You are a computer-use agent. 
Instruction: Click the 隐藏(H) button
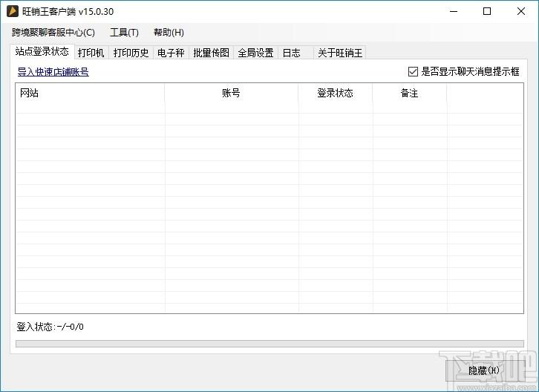484,370
